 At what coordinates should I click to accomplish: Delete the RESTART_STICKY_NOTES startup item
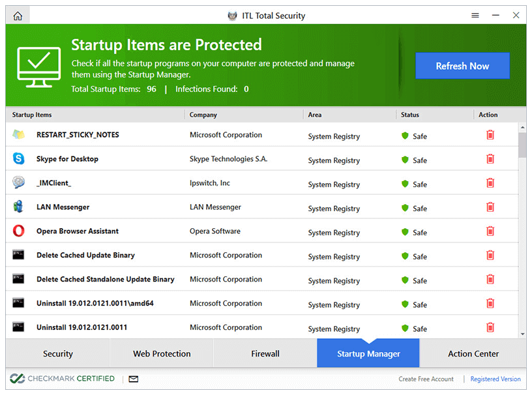(x=490, y=135)
